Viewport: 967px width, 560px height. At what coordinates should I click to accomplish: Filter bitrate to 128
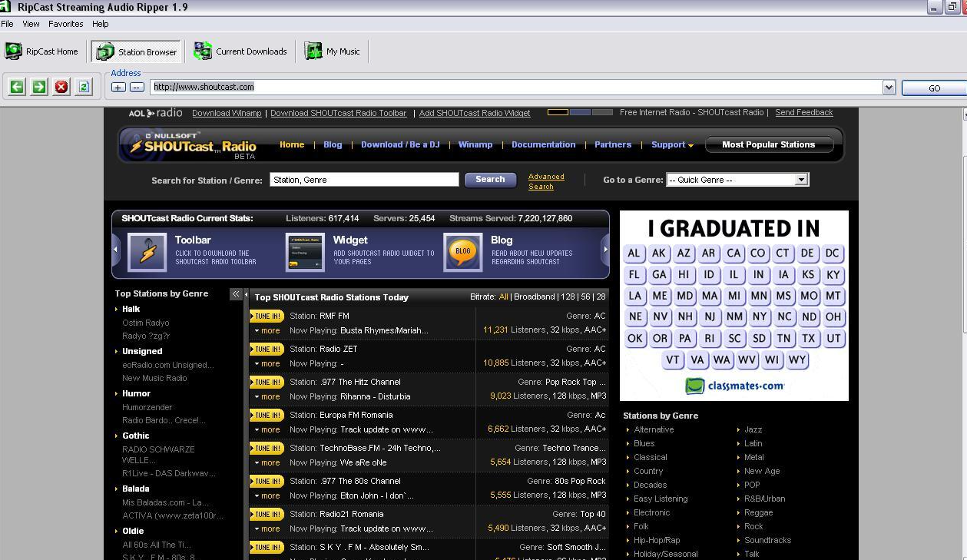click(x=568, y=297)
